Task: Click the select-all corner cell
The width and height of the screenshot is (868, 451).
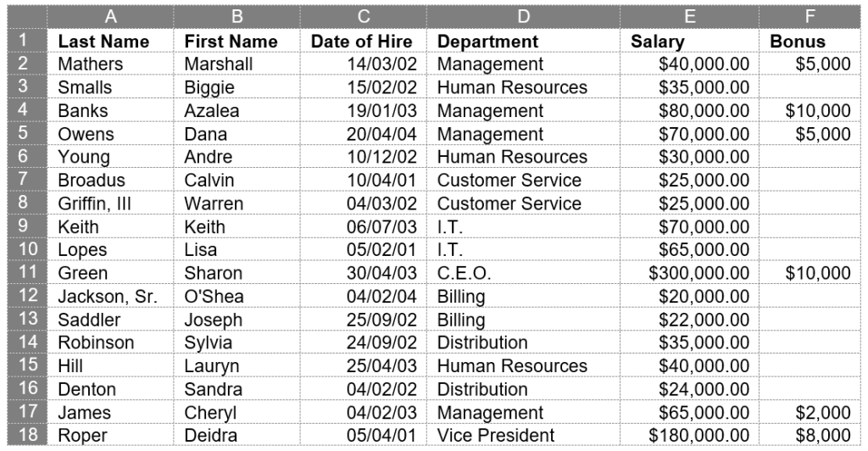Action: click(23, 16)
